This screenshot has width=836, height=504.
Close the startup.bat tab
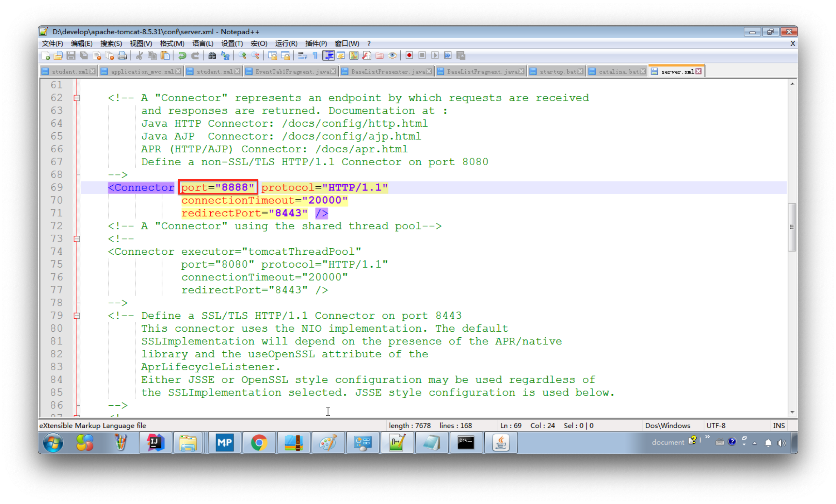(x=580, y=71)
